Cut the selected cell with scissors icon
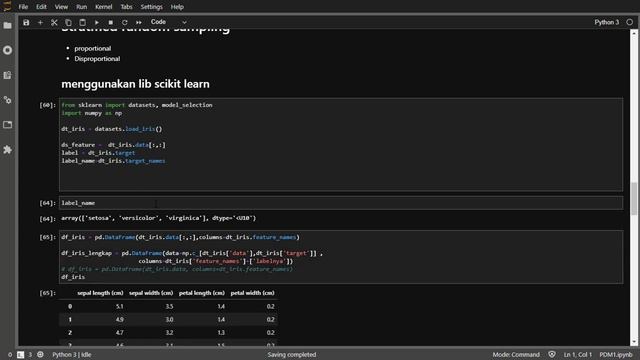Viewport: 640px width, 360px height. (54, 22)
